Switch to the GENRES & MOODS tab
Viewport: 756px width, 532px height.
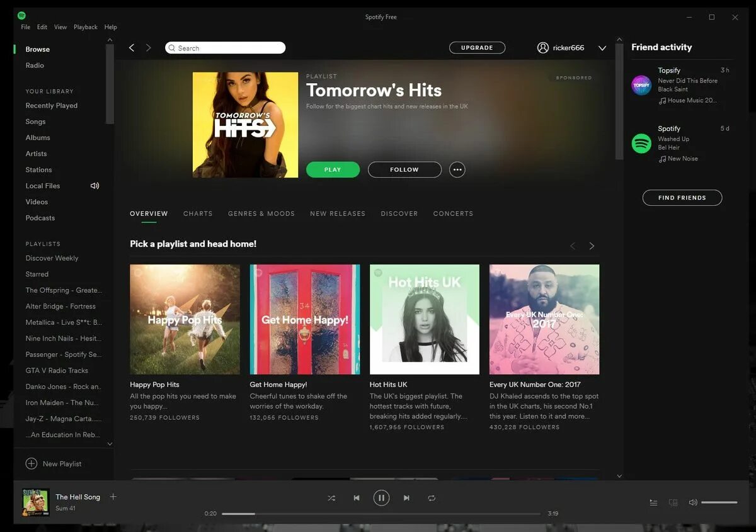click(x=261, y=213)
